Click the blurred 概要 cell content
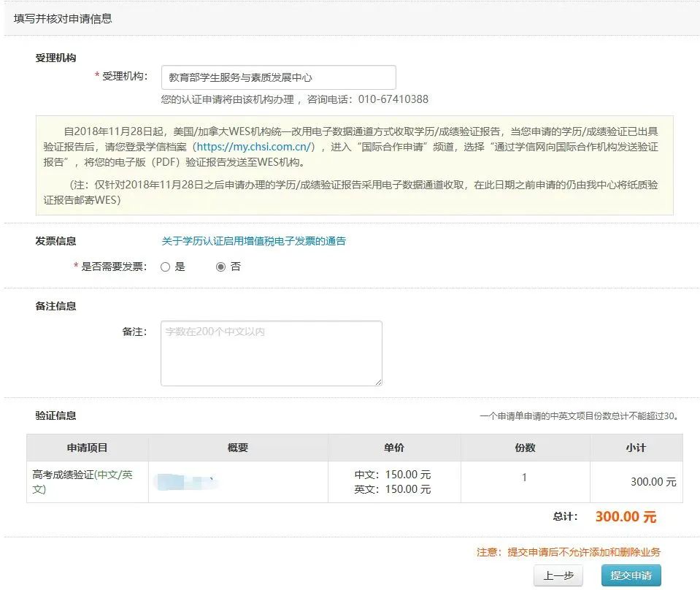700x590 pixels. pos(185,483)
